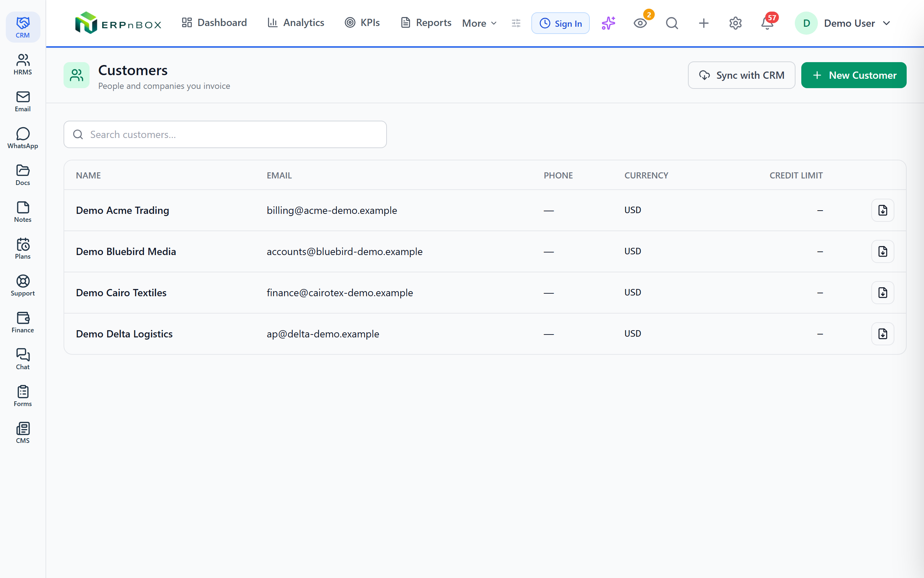
Task: Click the CREDIT LIMIT column header
Action: tap(796, 176)
